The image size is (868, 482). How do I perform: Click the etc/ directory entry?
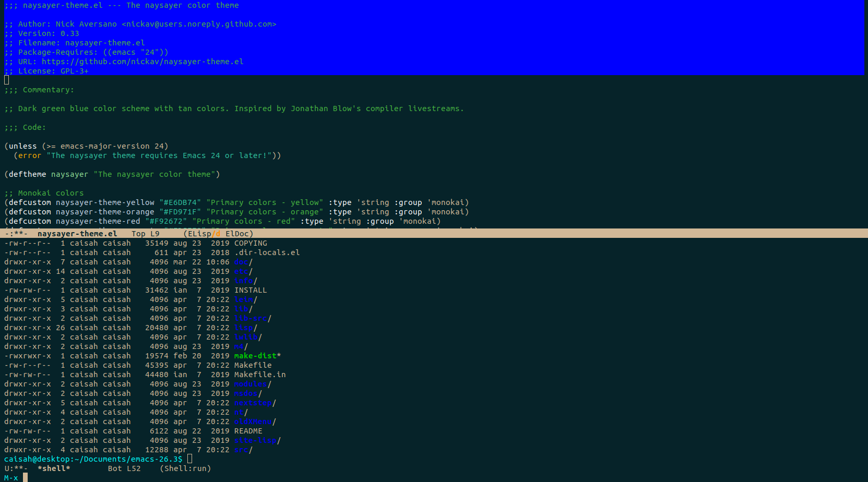pos(243,271)
